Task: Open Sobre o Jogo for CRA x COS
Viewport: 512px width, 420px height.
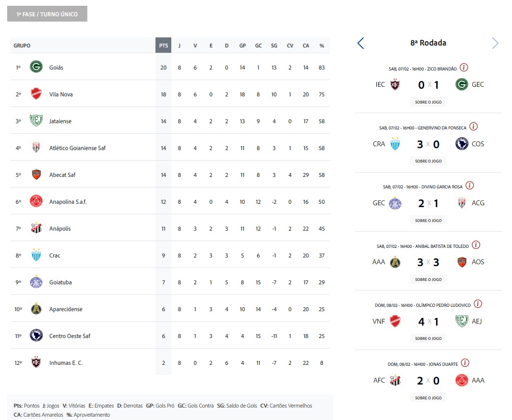Action: [x=428, y=161]
